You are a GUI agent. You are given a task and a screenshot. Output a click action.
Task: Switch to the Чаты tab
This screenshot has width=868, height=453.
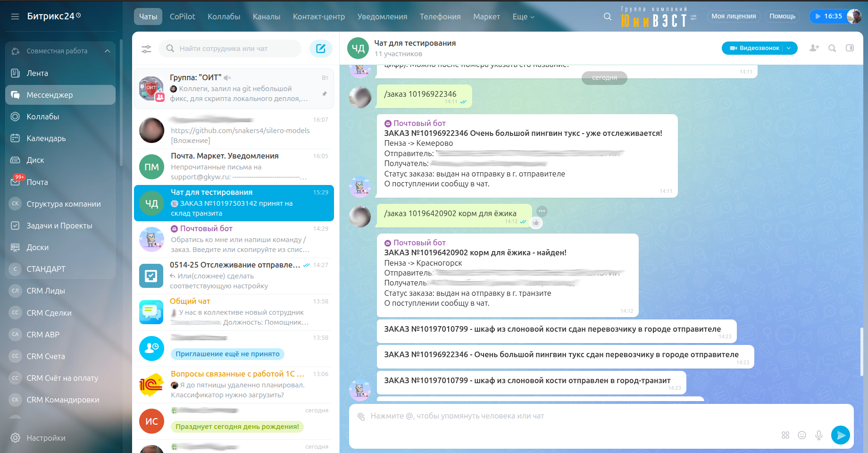[148, 17]
